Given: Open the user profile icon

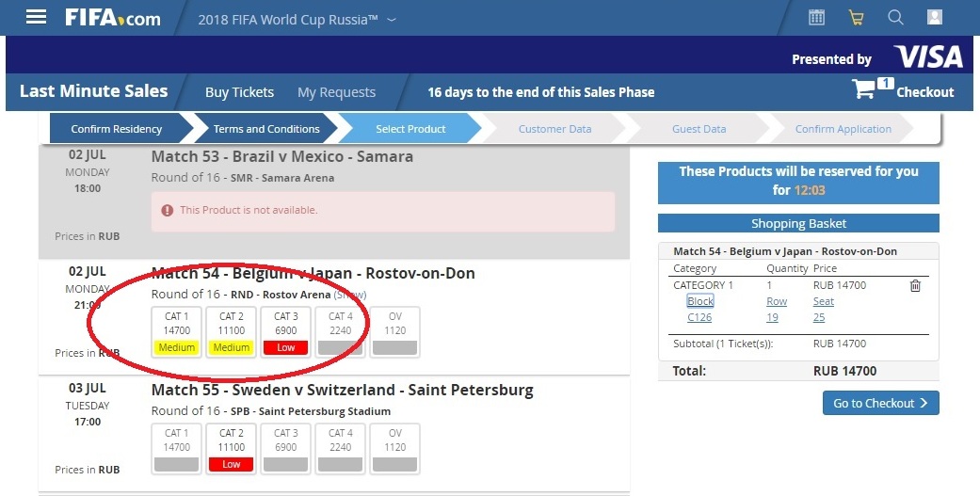Looking at the screenshot, I should click(935, 18).
